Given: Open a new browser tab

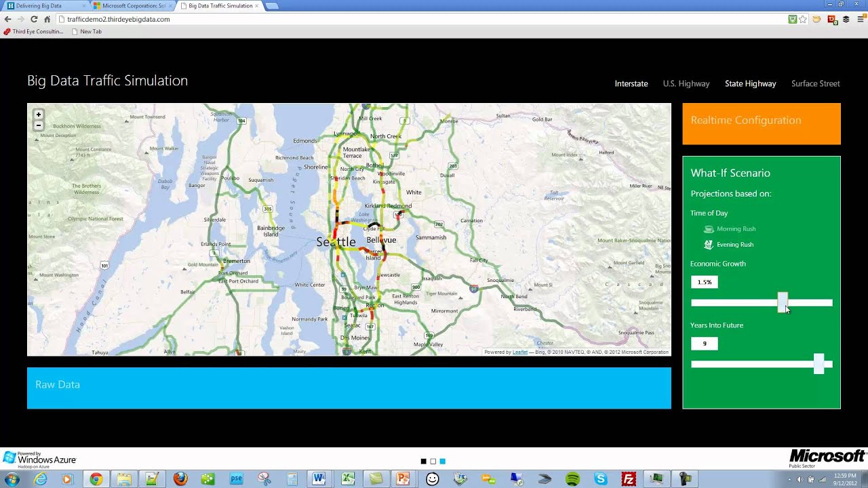Looking at the screenshot, I should pos(271,6).
